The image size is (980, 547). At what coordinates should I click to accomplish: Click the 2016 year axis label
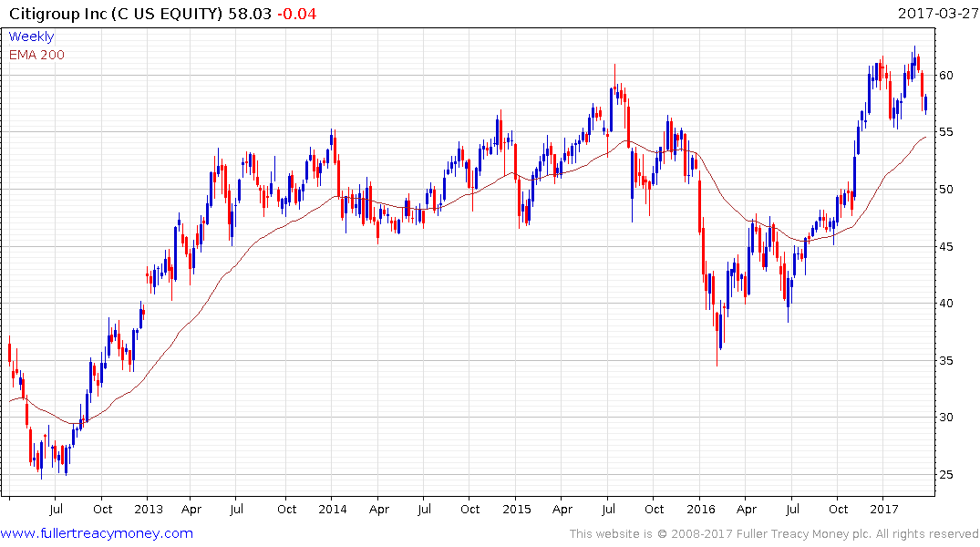(x=701, y=509)
